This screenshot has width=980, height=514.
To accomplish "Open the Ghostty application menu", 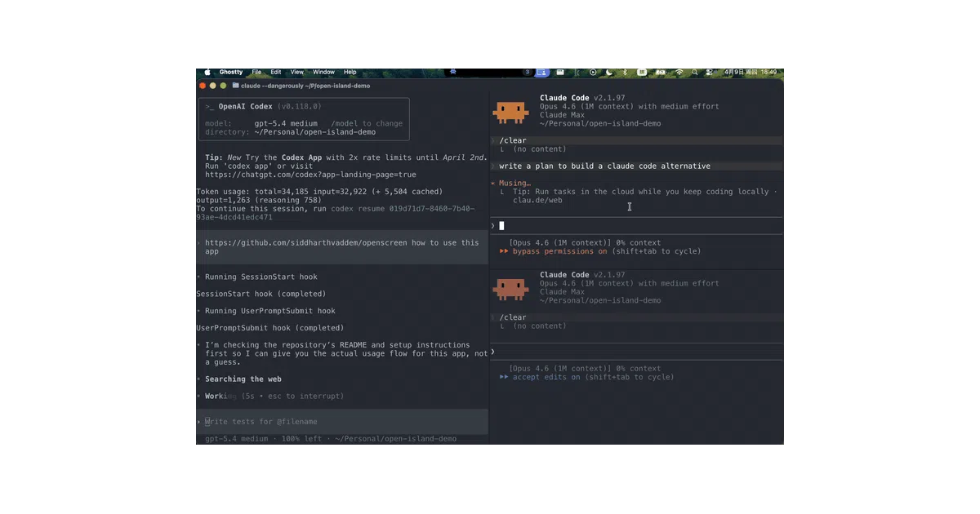I will coord(231,72).
